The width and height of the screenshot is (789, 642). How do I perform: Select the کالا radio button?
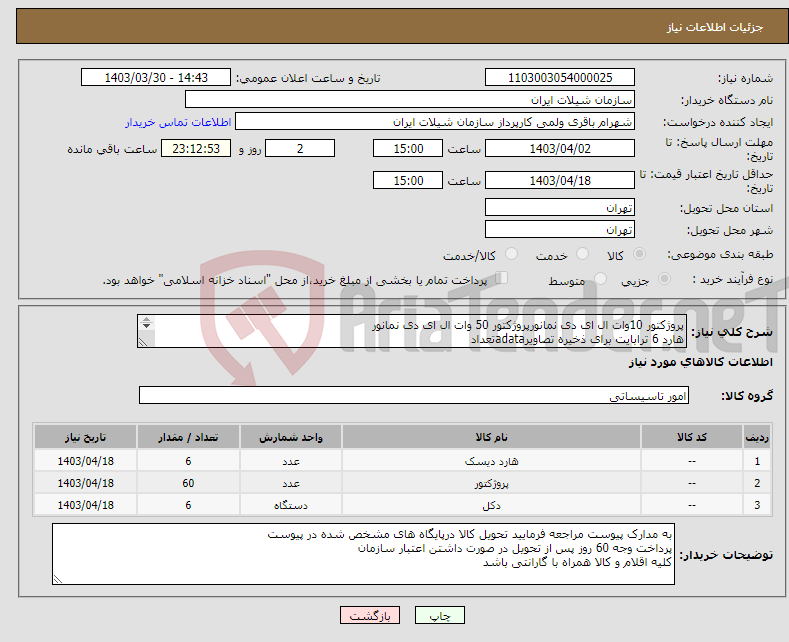click(x=639, y=254)
